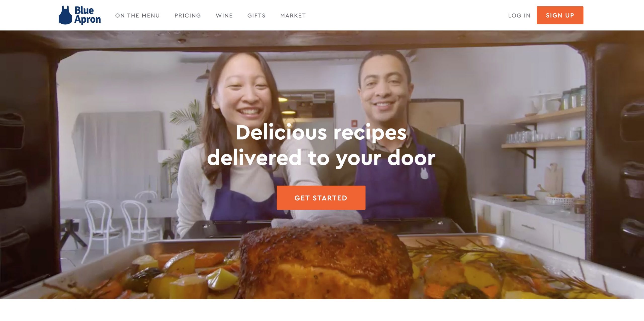Go to the Pricing nav item

click(188, 16)
